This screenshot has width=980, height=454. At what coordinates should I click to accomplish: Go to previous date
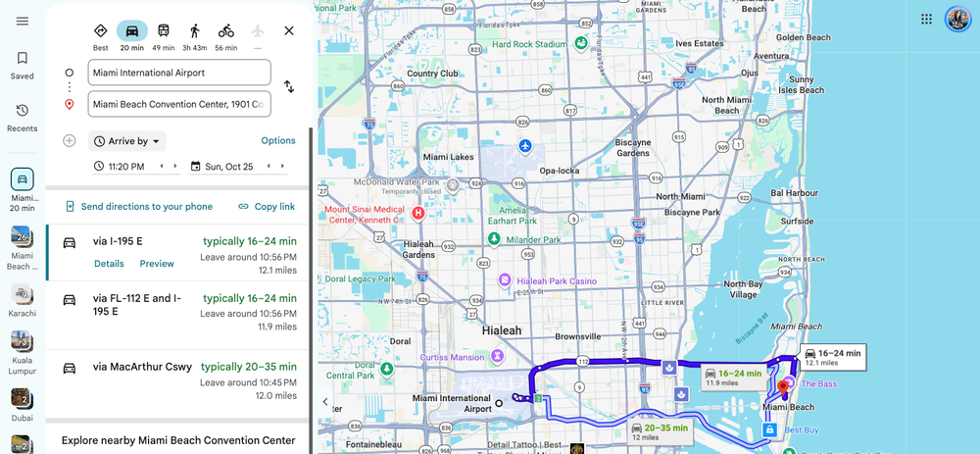pyautogui.click(x=269, y=167)
